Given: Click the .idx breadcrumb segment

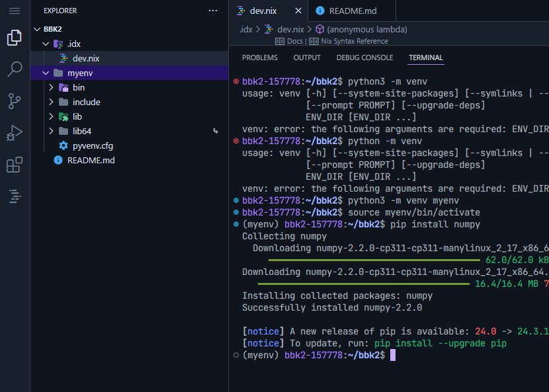Looking at the screenshot, I should pyautogui.click(x=246, y=29).
